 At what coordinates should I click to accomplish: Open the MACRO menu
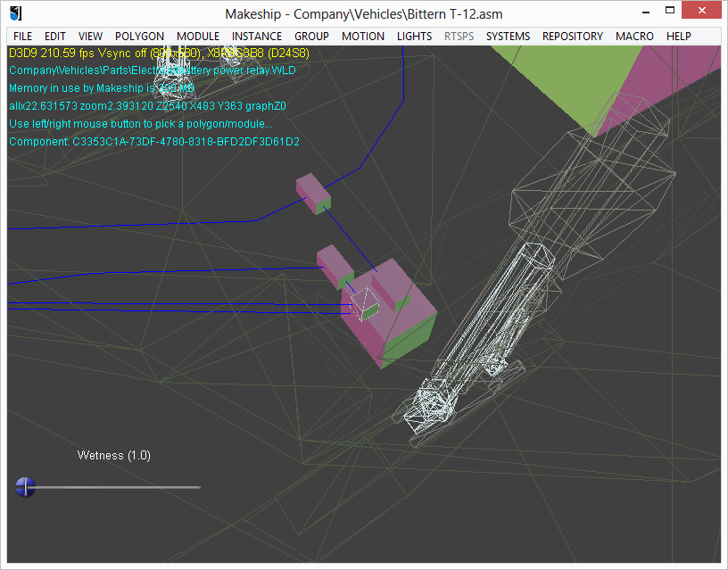(634, 37)
